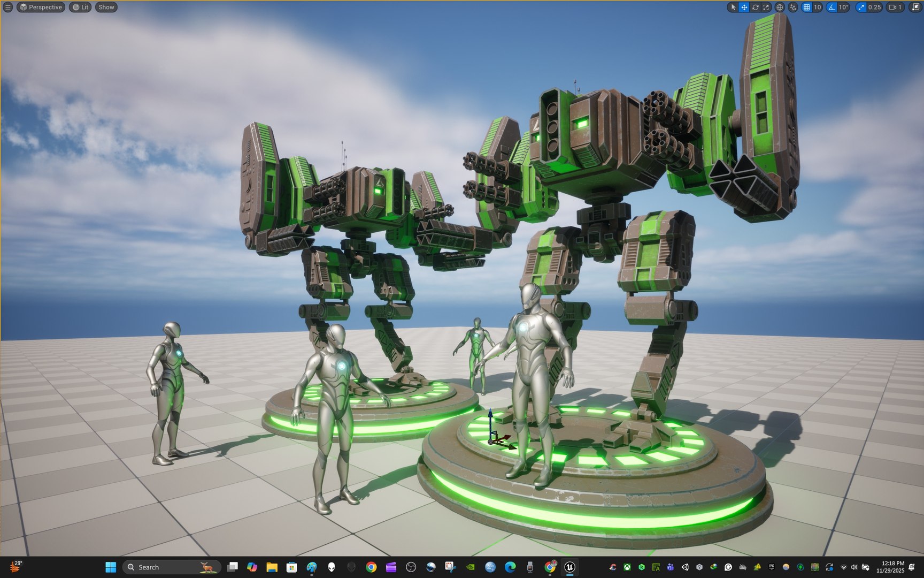The image size is (924, 578).
Task: Click the taskbar Search box
Action: (171, 567)
